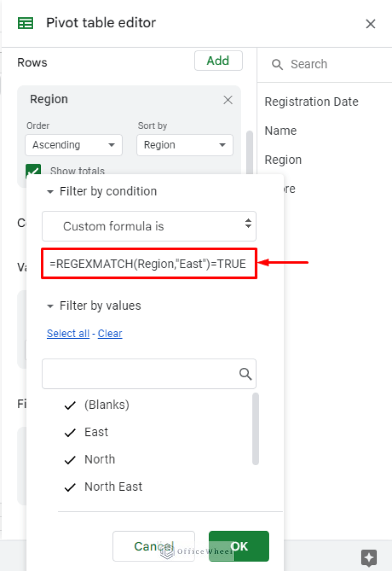Open the Sort by dropdown showing Region
Image resolution: width=392 pixels, height=571 pixels.
pos(185,145)
